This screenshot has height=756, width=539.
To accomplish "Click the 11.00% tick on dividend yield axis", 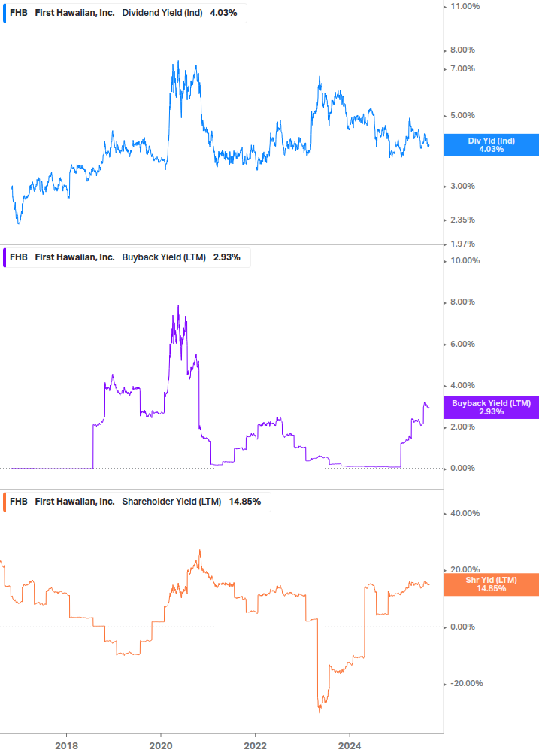I will pyautogui.click(x=465, y=6).
